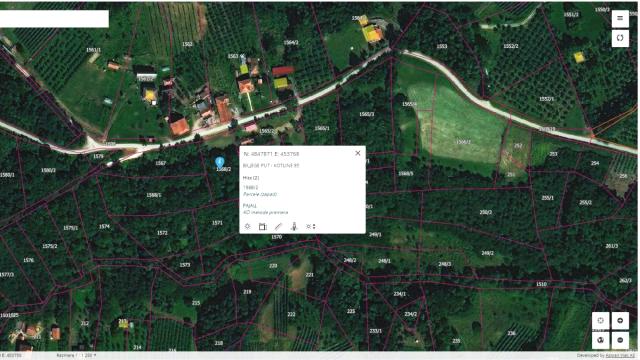Open the base map layers globe button
The height and width of the screenshot is (360, 640).
click(x=600, y=340)
